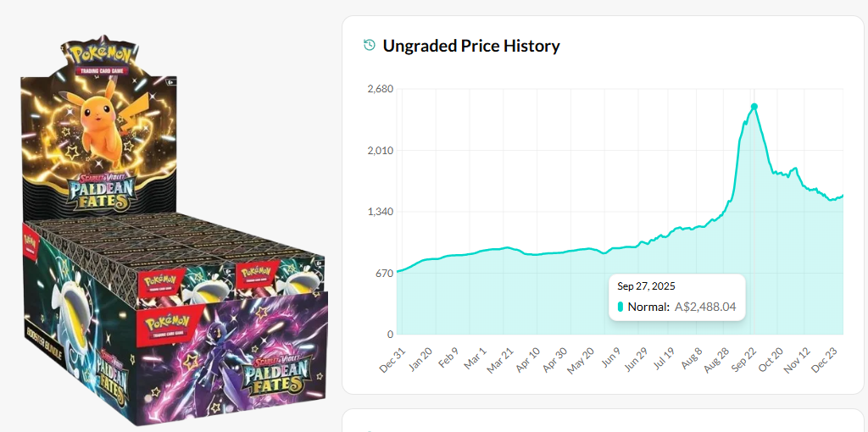Click the Sep 27, 2025 tooltip date
The height and width of the screenshot is (432, 868).
click(646, 286)
